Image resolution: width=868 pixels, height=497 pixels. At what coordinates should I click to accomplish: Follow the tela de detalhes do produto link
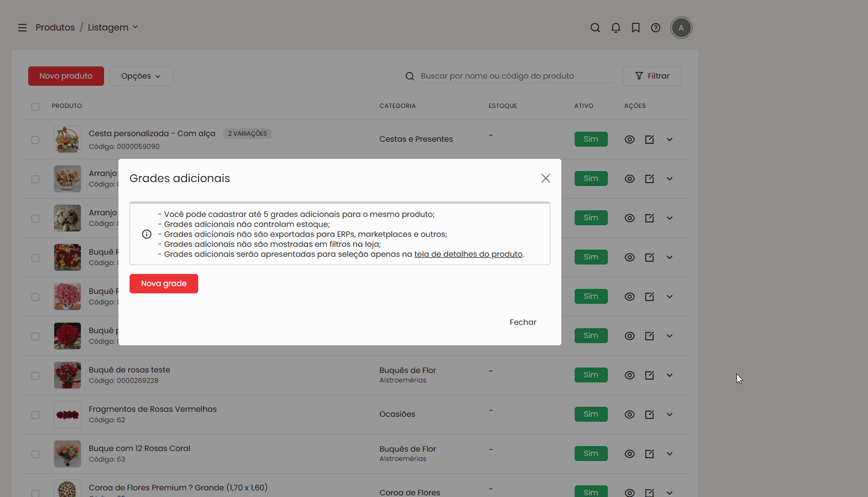tap(468, 254)
